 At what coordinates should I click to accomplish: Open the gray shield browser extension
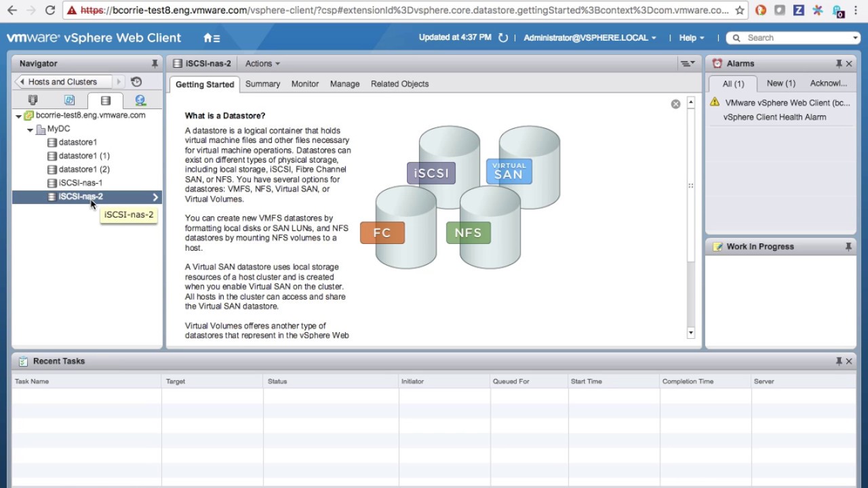click(x=779, y=10)
